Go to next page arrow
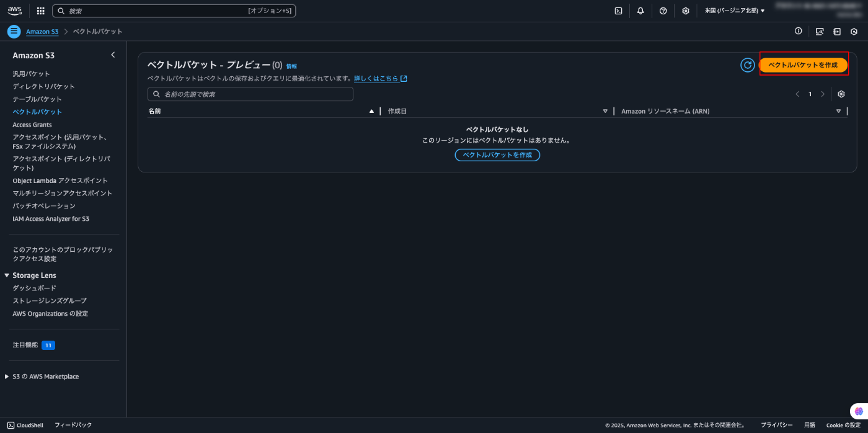This screenshot has height=433, width=868. coord(823,94)
